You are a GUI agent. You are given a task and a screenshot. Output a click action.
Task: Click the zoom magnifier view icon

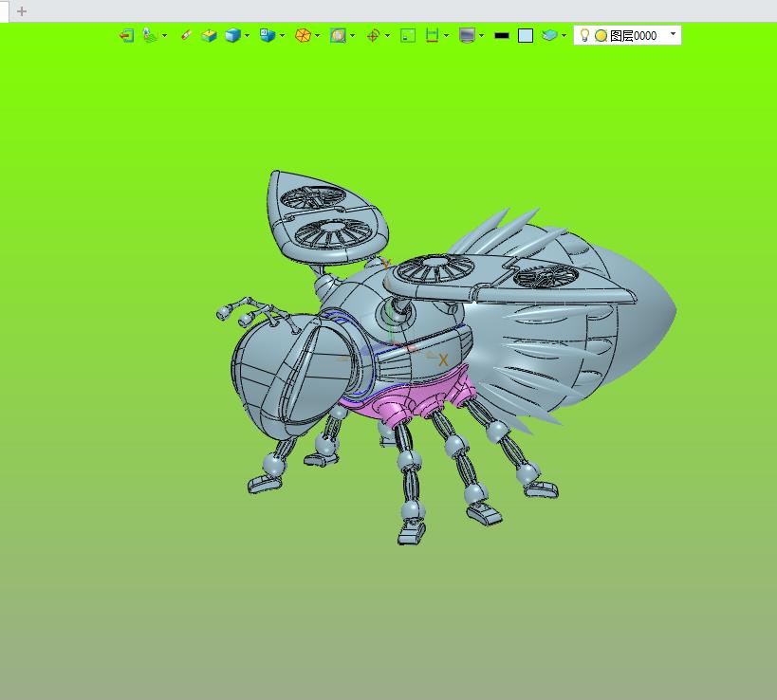pos(338,36)
